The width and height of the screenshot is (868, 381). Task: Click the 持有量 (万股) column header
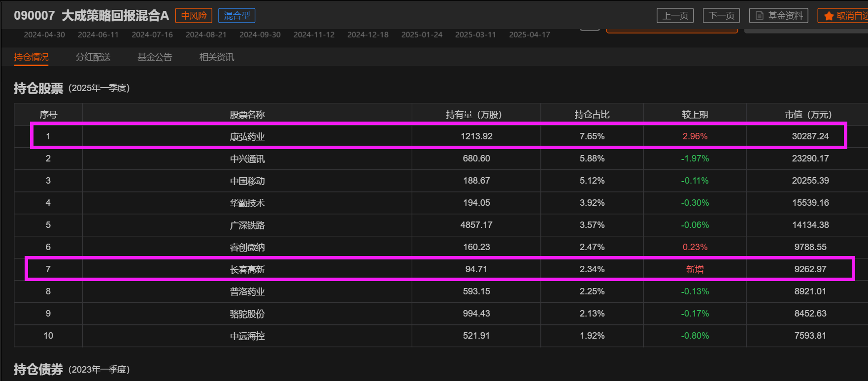pyautogui.click(x=474, y=115)
